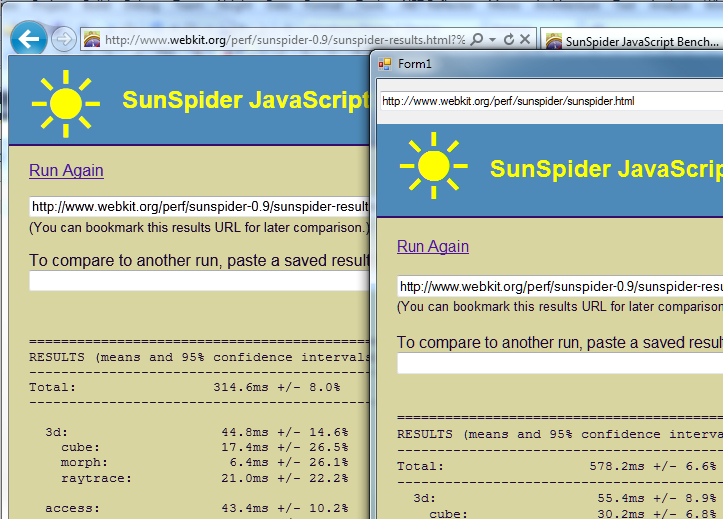Click bookmark results note in Form1 page
Image resolution: width=723 pixels, height=519 pixels.
coord(560,307)
